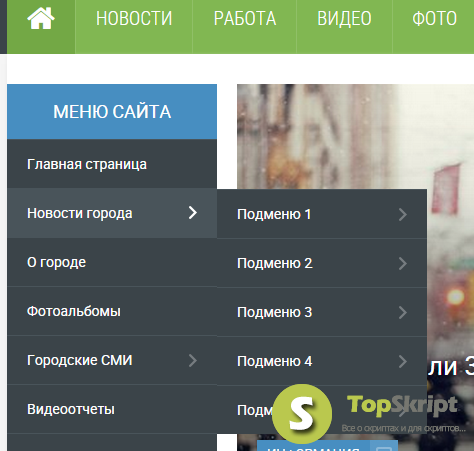Image resolution: width=474 pixels, height=451 pixels.
Task: Open Видеоотчеты menu item
Action: pyautogui.click(x=112, y=409)
